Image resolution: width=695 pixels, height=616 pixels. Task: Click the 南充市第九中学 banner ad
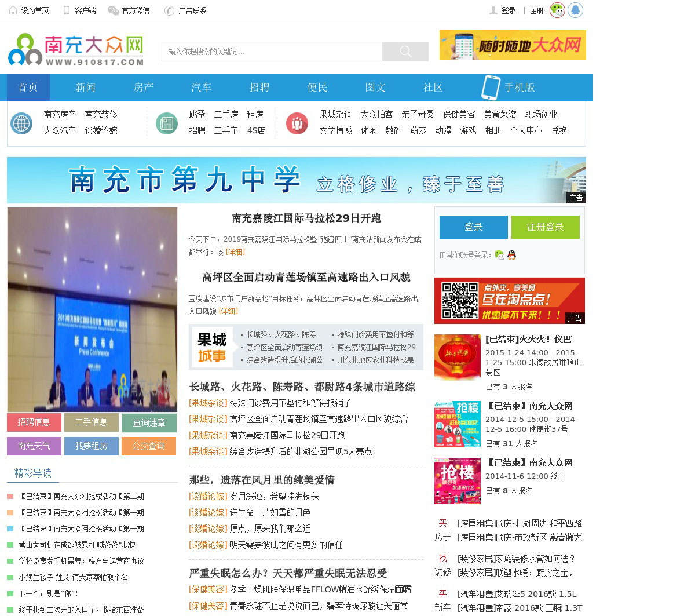tap(297, 180)
